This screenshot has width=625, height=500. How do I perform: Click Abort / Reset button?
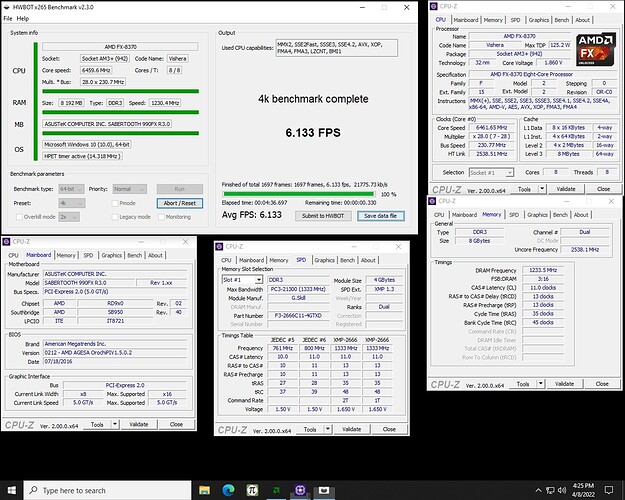180,203
